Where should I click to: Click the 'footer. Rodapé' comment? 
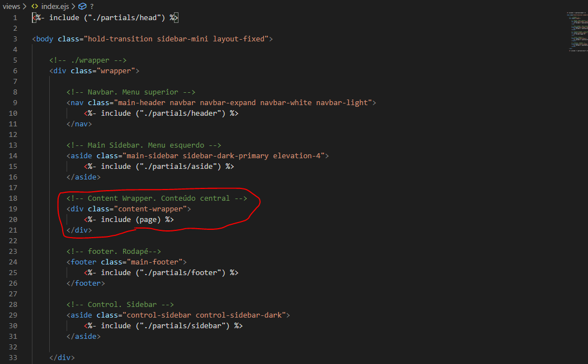(x=114, y=252)
